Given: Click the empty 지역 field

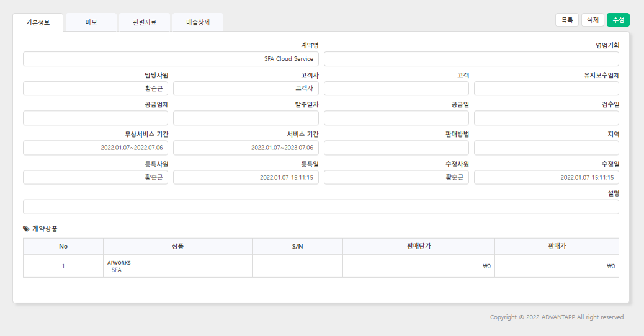Looking at the screenshot, I should tap(547, 148).
